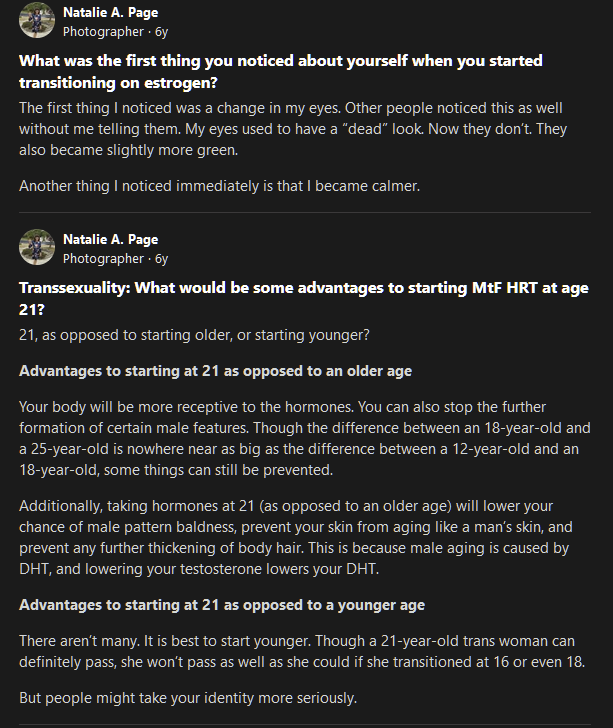Open the avatar on the estrogen answer
Viewport: 613px width, 728px height.
[x=37, y=22]
